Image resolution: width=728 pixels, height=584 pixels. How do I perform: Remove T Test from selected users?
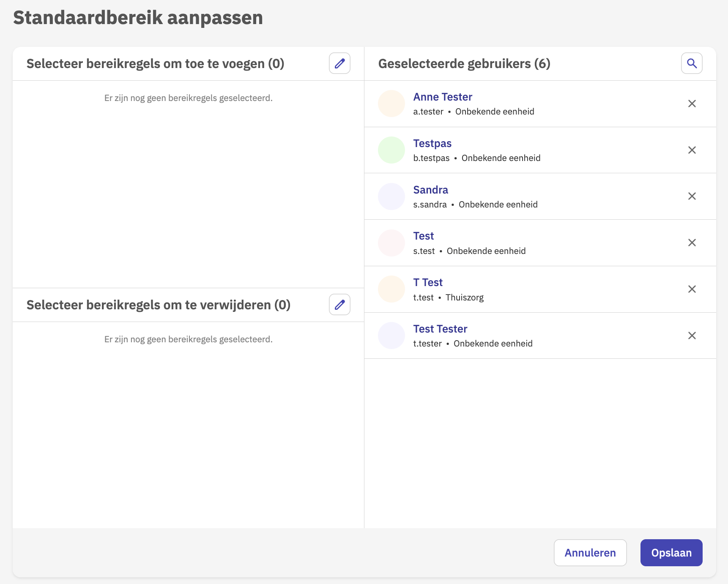(692, 289)
